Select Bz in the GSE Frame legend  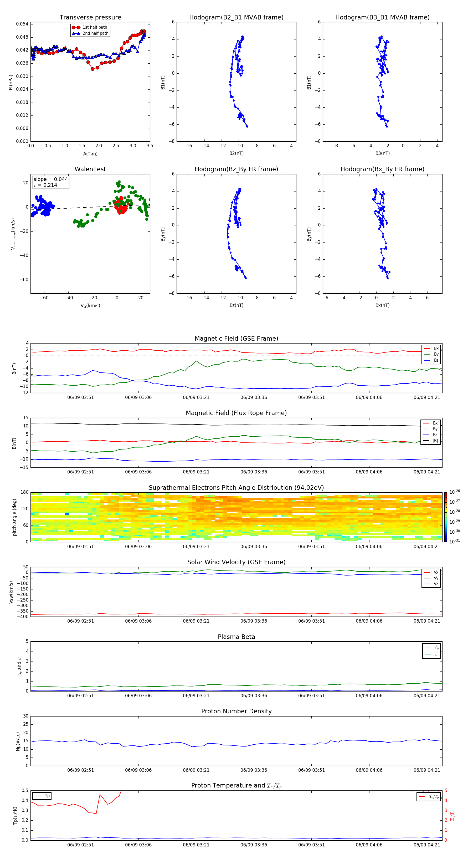coord(431,361)
